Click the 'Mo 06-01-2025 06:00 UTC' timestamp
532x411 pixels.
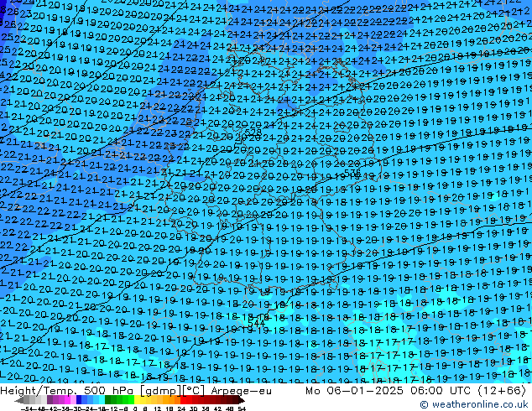tap(389, 391)
